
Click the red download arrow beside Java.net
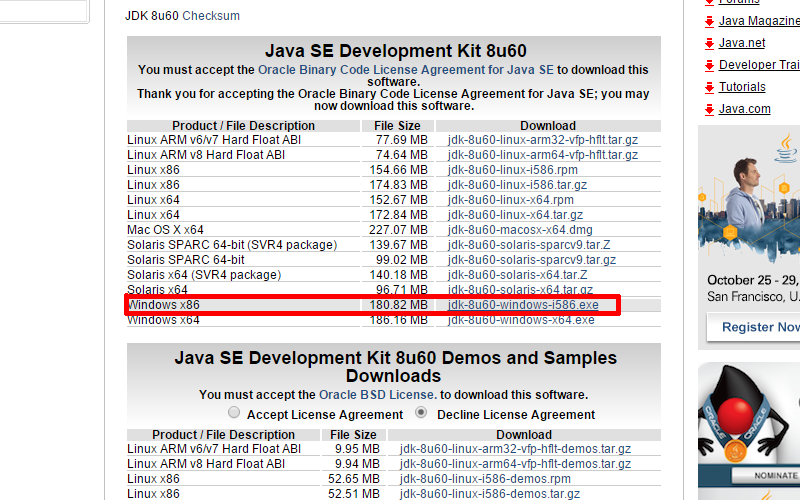pos(709,43)
